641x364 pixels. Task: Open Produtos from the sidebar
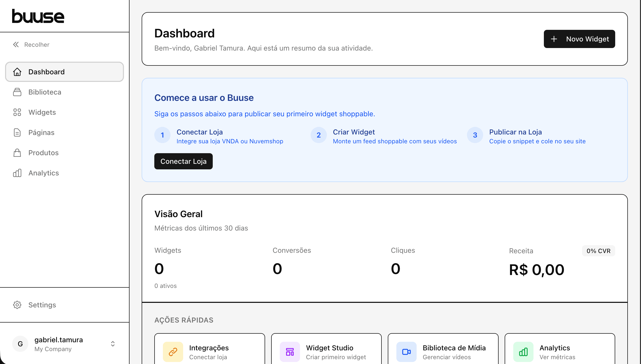pos(65,153)
